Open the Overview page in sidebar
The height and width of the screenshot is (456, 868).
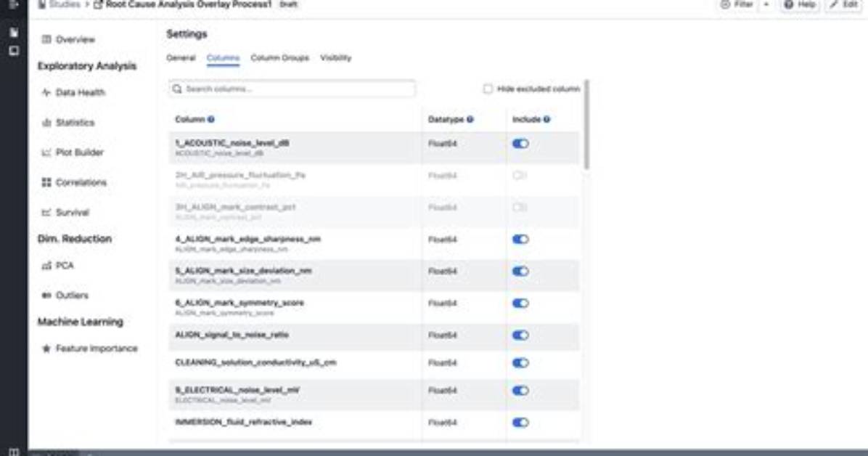pos(67,39)
